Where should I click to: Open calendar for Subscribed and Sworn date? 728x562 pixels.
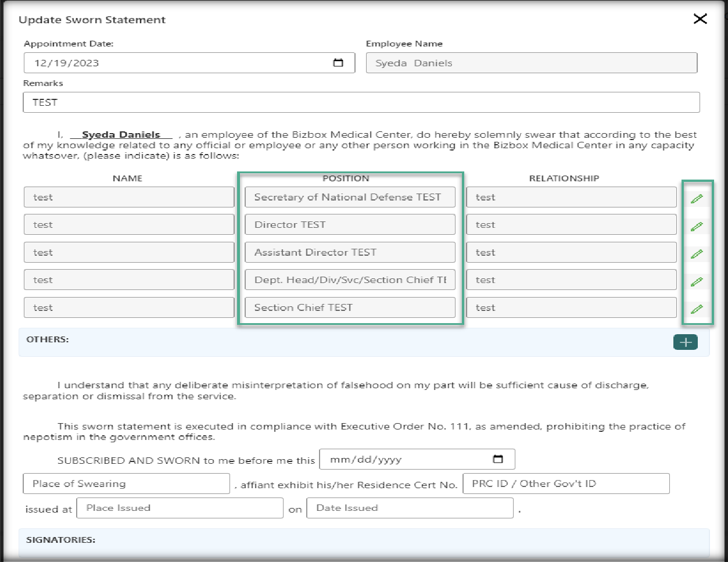[498, 459]
